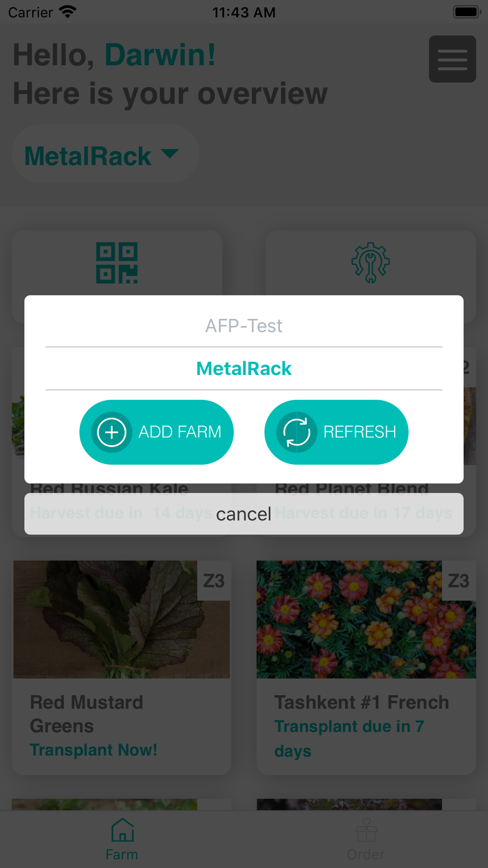The image size is (488, 868).
Task: Open the Tashkent #1 French flower photo
Action: click(x=366, y=620)
